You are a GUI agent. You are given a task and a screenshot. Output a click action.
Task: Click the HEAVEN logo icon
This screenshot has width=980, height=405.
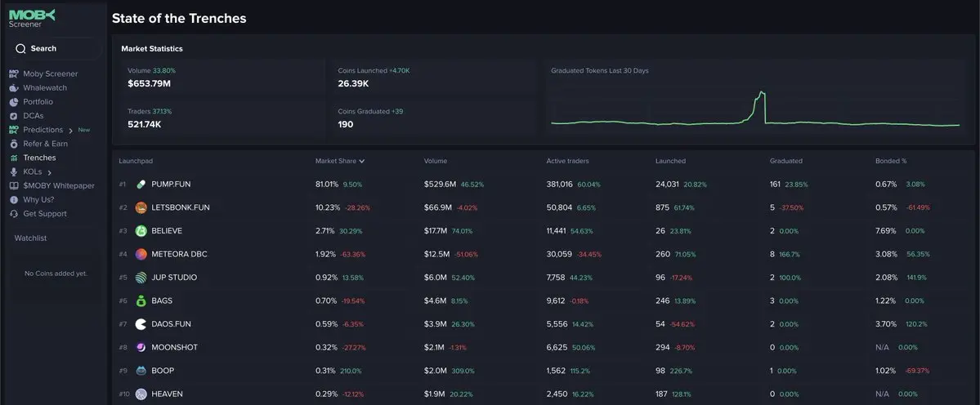(x=141, y=394)
